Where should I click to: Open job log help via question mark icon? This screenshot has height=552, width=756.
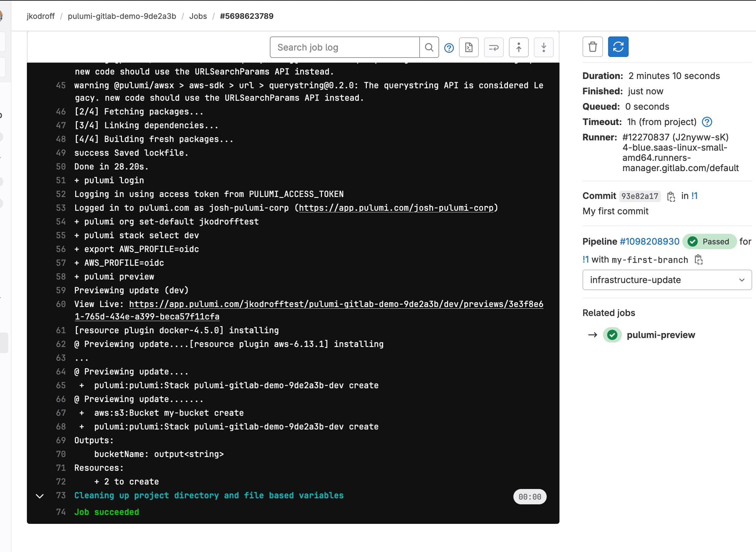pyautogui.click(x=449, y=48)
